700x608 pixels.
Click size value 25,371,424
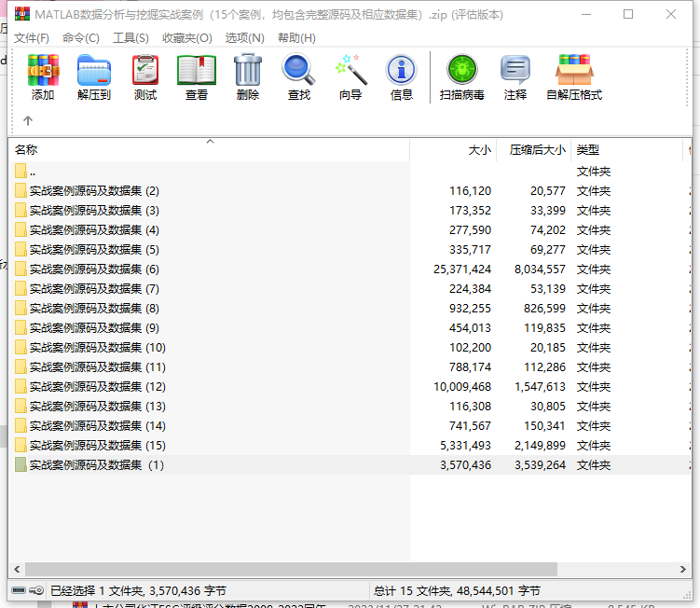462,269
